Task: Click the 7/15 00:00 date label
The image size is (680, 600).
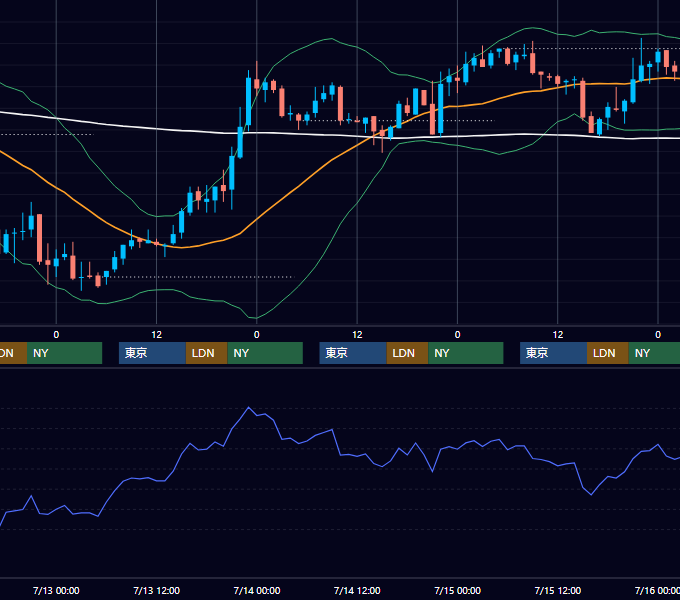Action: click(458, 590)
